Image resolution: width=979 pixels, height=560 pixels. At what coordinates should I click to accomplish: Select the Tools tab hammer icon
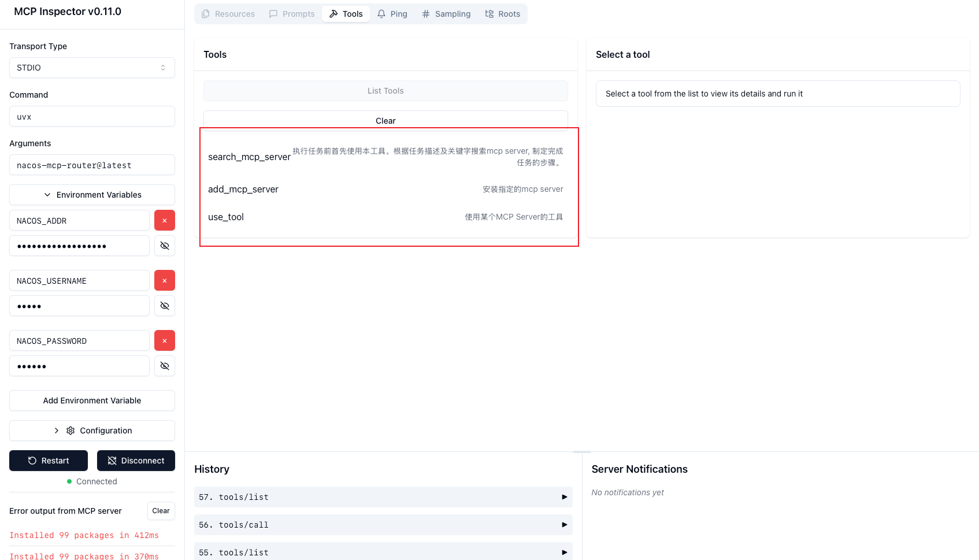tap(333, 13)
